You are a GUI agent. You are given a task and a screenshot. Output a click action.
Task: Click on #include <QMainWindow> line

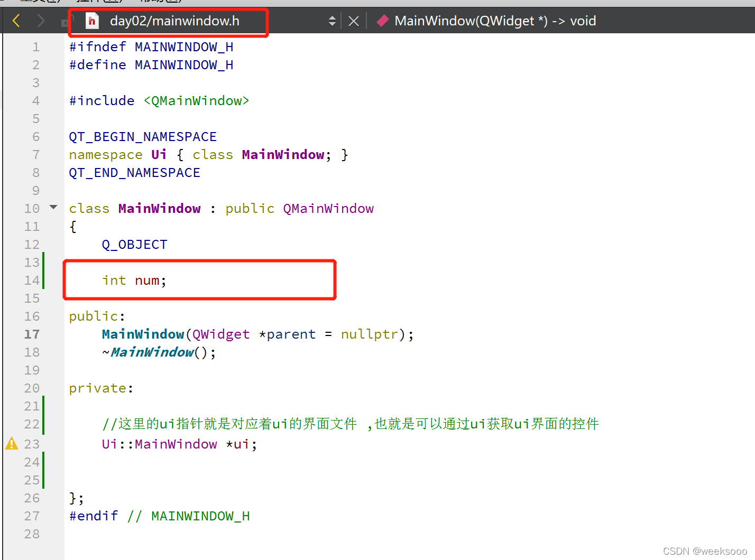point(159,101)
